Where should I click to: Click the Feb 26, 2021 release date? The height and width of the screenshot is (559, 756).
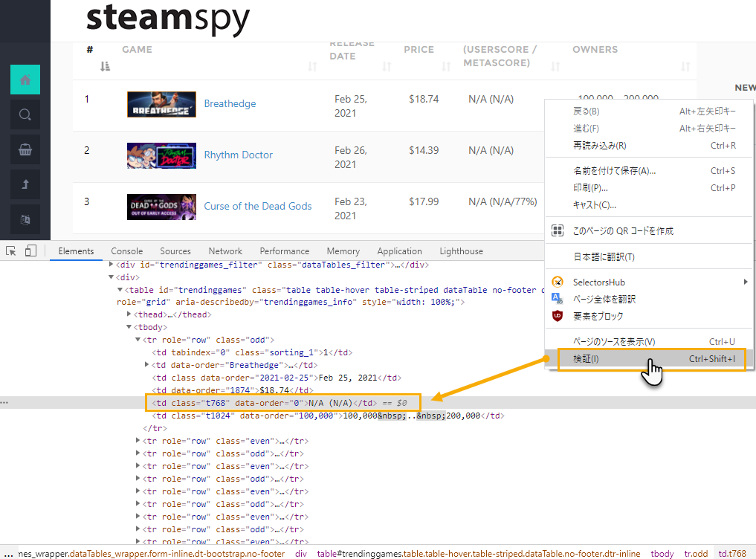pyautogui.click(x=351, y=158)
